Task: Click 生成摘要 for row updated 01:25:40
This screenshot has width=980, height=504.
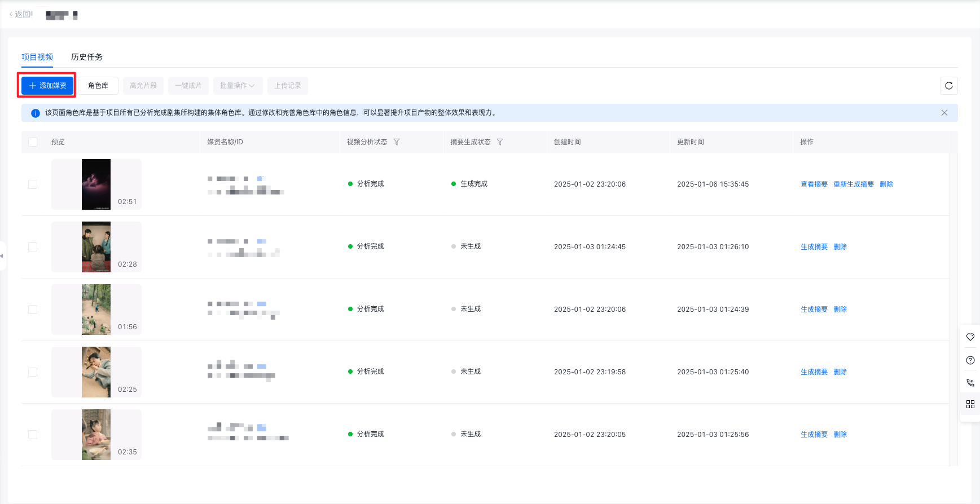Action: tap(814, 372)
